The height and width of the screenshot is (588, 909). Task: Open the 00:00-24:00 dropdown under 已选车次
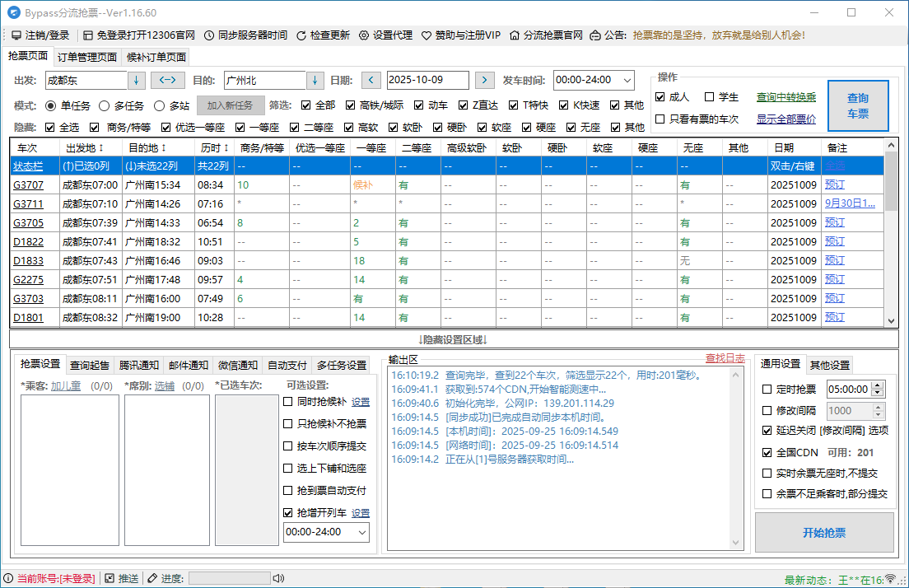point(363,532)
